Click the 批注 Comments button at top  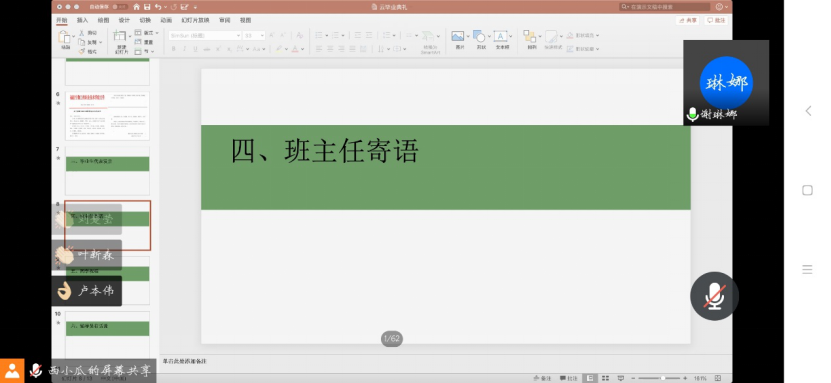[715, 20]
